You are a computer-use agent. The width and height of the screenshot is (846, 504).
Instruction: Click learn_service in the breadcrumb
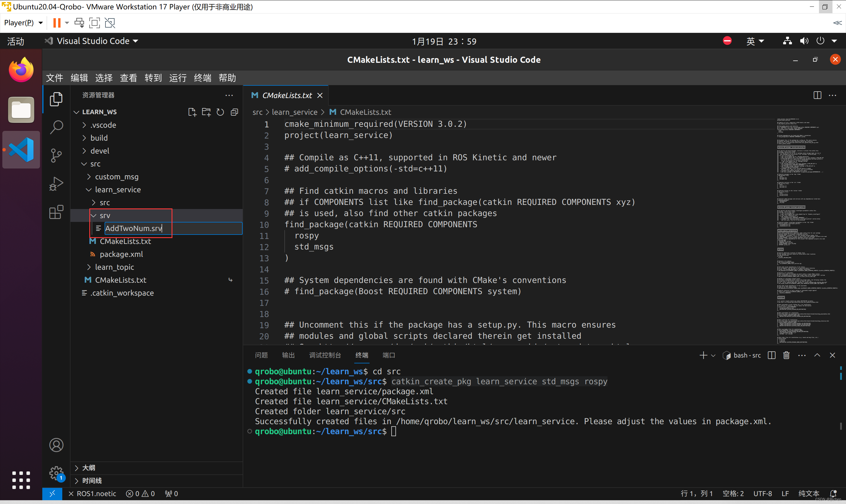click(295, 112)
